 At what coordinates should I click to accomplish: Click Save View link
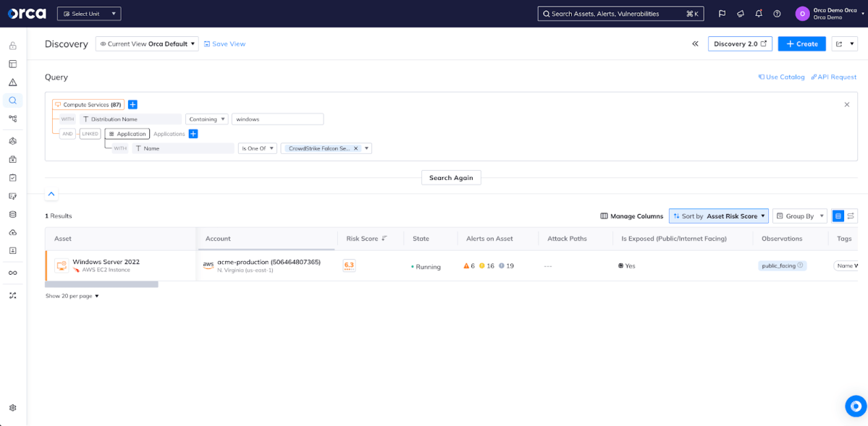click(x=224, y=43)
